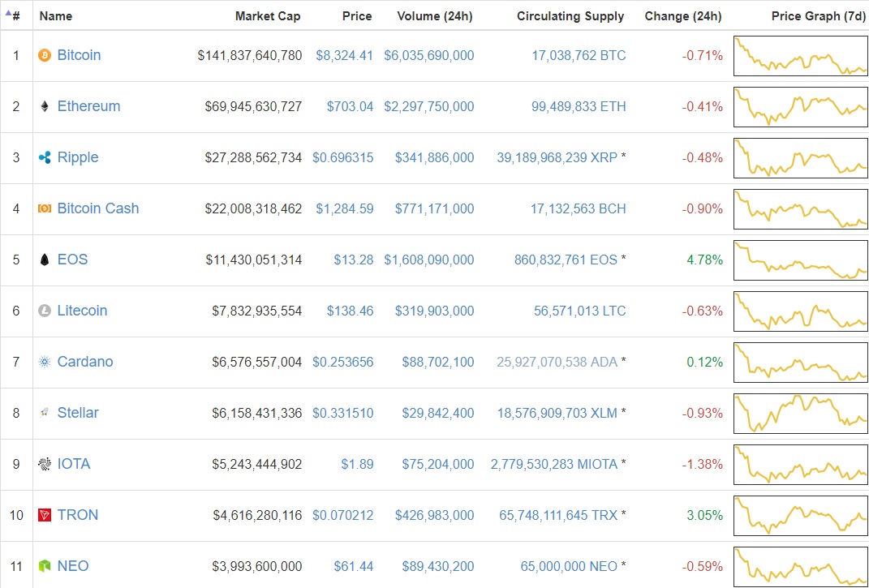Click supply 39,189,968,239 XRP
Screen dimensions: 869x588
click(557, 157)
